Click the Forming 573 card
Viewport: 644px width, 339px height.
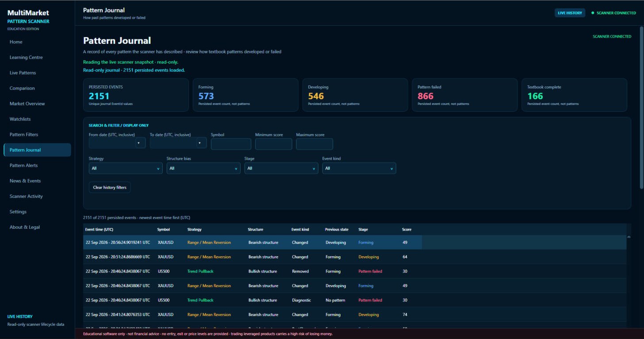coord(245,95)
